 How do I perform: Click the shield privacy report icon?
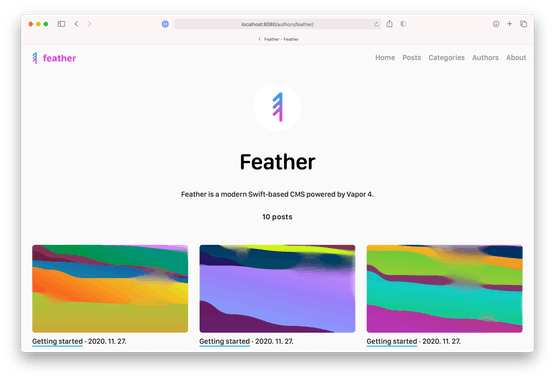click(403, 24)
